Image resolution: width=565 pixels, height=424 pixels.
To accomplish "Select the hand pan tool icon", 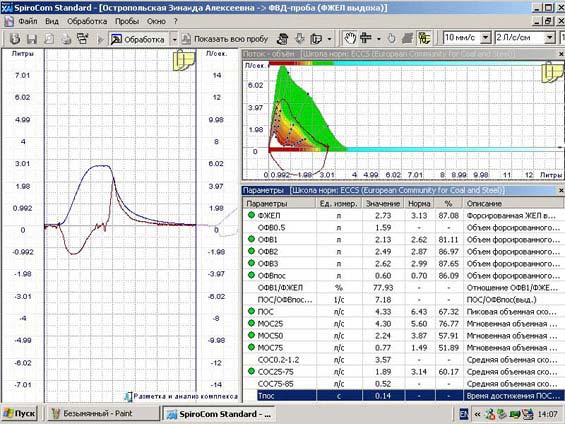I will coord(349,38).
